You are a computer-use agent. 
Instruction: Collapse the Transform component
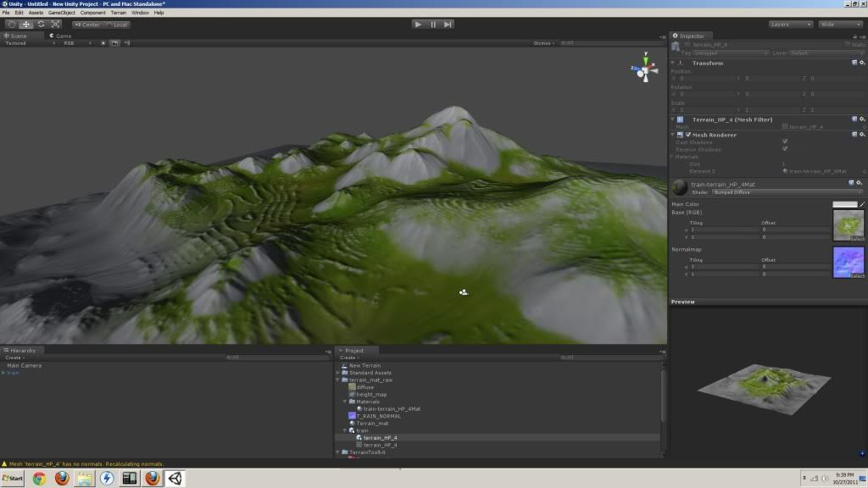point(673,63)
